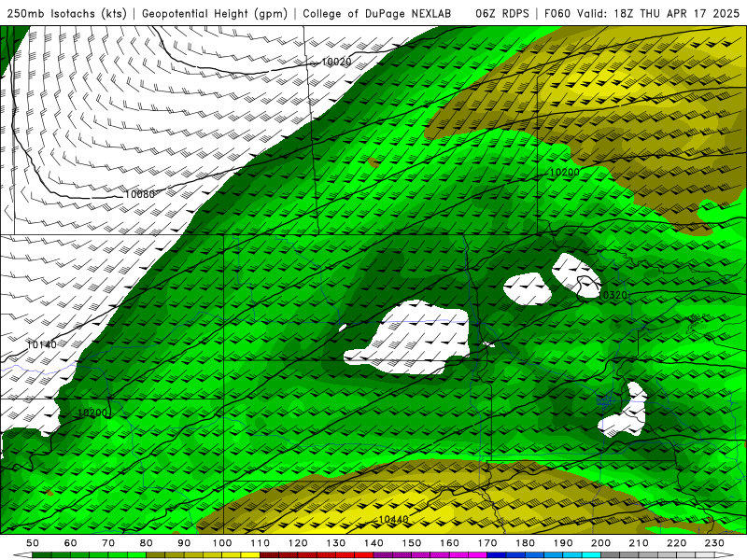The width and height of the screenshot is (747, 560).
Task: Click 'F060 Valid: 18Z THU APR 17 2025'
Action: pyautogui.click(x=641, y=13)
